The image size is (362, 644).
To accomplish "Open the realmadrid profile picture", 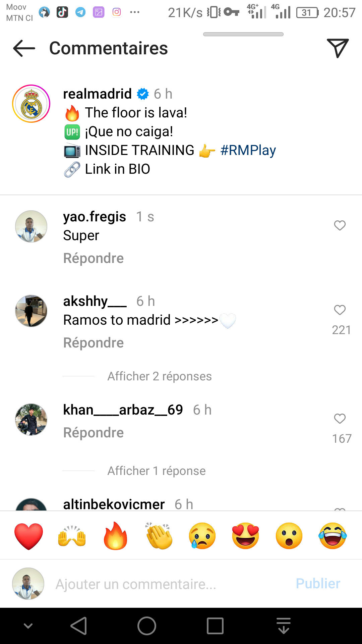I will point(31,104).
